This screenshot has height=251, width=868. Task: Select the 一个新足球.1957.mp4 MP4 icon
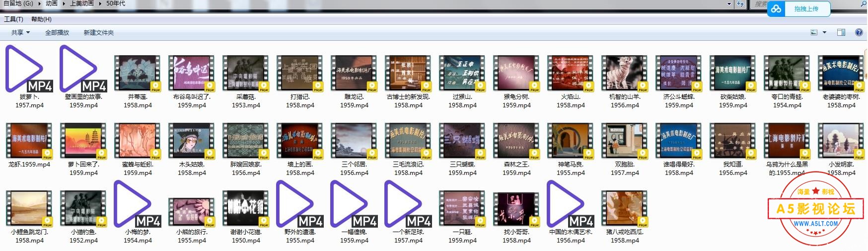click(x=408, y=204)
